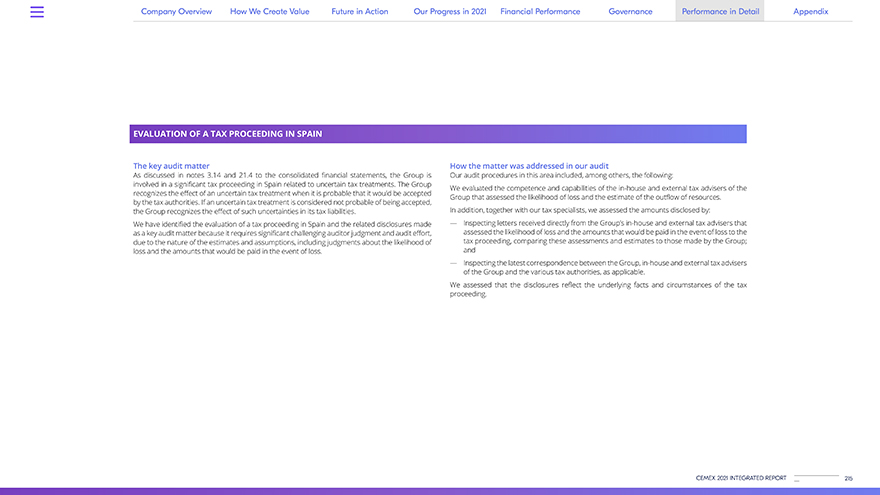Switch to Future in Action tab

[360, 12]
